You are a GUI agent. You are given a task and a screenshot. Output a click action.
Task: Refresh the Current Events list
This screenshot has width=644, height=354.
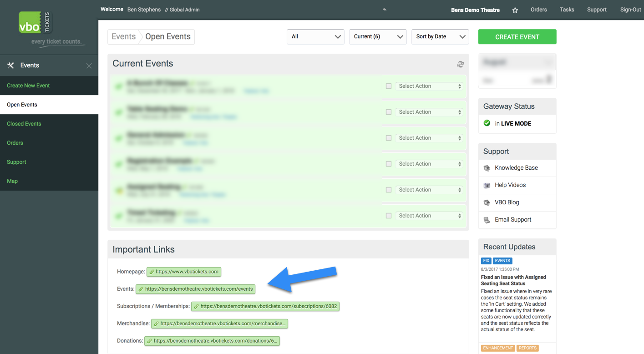pos(461,64)
